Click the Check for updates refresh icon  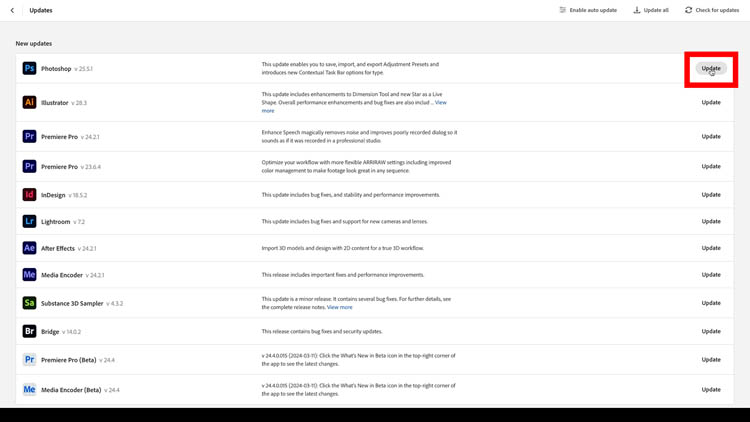(688, 10)
